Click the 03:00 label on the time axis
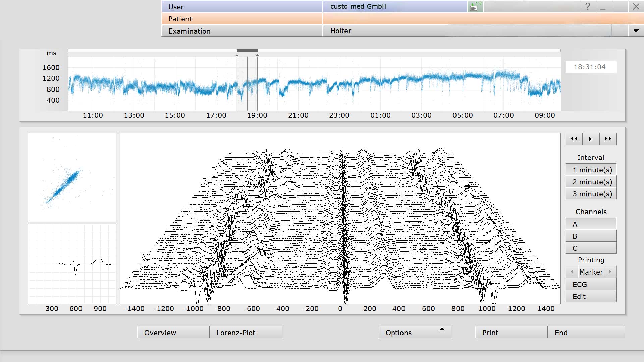This screenshot has width=644, height=362. (x=421, y=115)
